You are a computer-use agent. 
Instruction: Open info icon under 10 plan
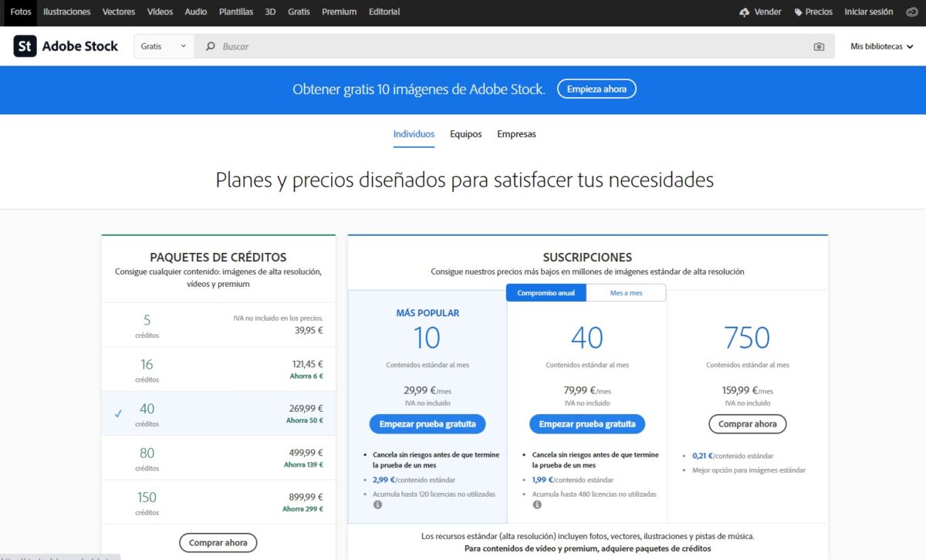(377, 505)
